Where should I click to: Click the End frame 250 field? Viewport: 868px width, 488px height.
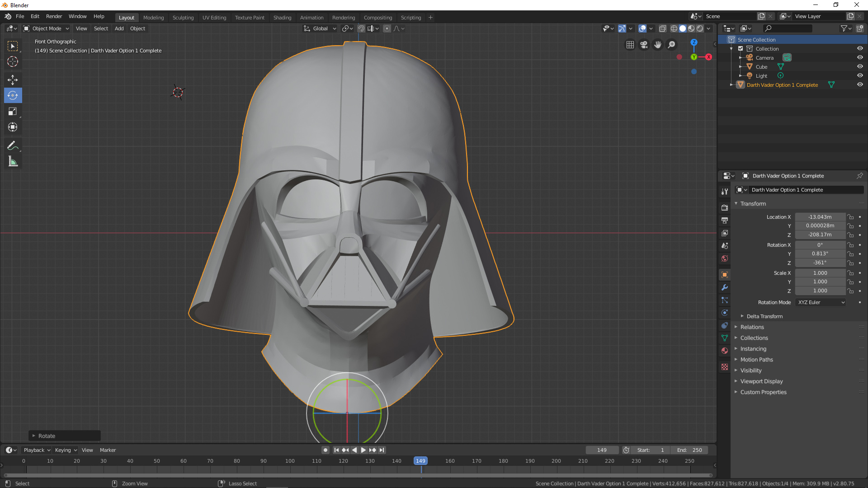click(690, 450)
